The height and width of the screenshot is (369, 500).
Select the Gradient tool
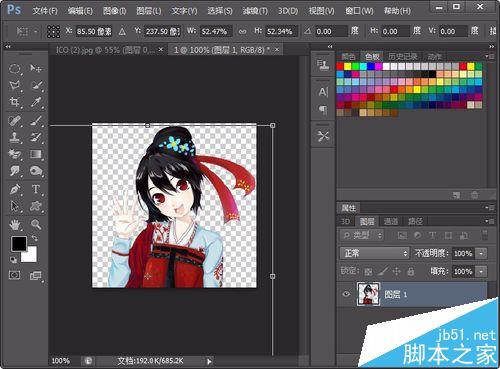(36, 154)
